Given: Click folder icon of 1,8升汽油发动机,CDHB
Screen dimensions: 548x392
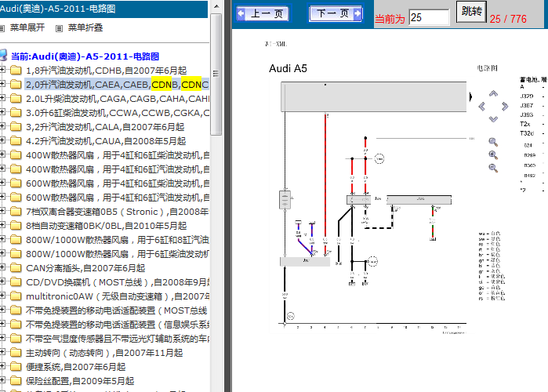Looking at the screenshot, I should 16,71.
